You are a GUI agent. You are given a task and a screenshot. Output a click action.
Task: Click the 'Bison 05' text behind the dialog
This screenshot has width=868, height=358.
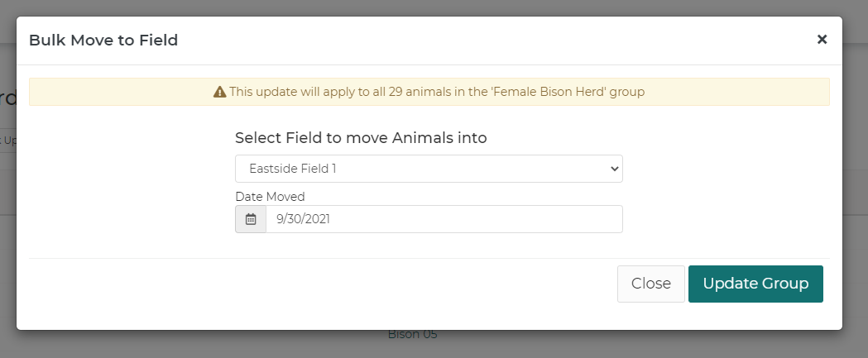[412, 336]
